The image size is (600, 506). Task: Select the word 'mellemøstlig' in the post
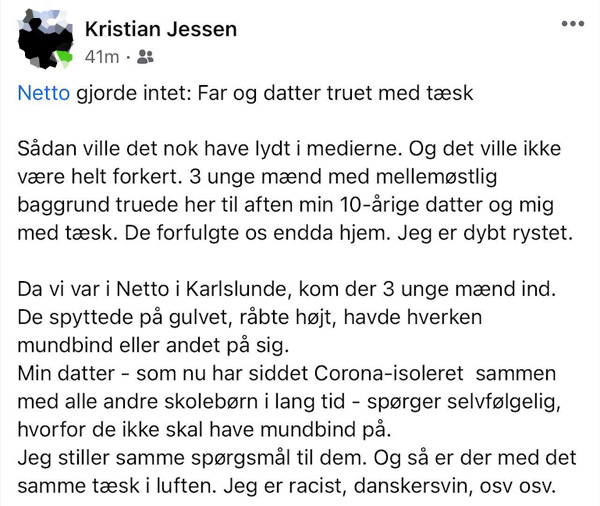(x=436, y=177)
